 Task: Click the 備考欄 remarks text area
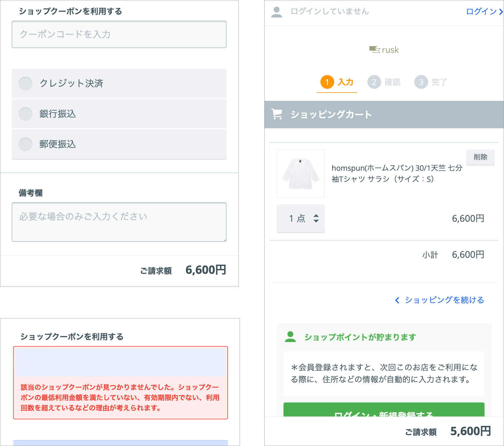119,222
